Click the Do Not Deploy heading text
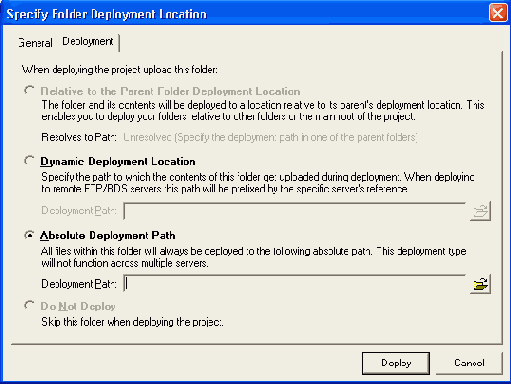The width and height of the screenshot is (511, 384). coord(78,306)
